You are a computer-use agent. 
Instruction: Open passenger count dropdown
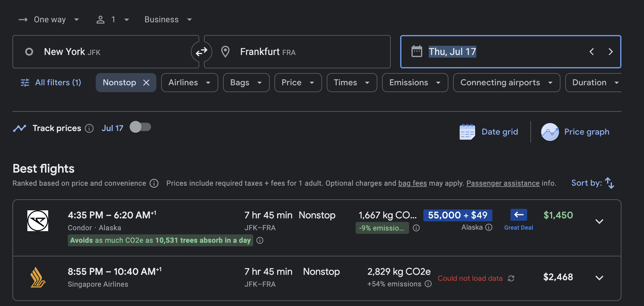click(x=113, y=20)
